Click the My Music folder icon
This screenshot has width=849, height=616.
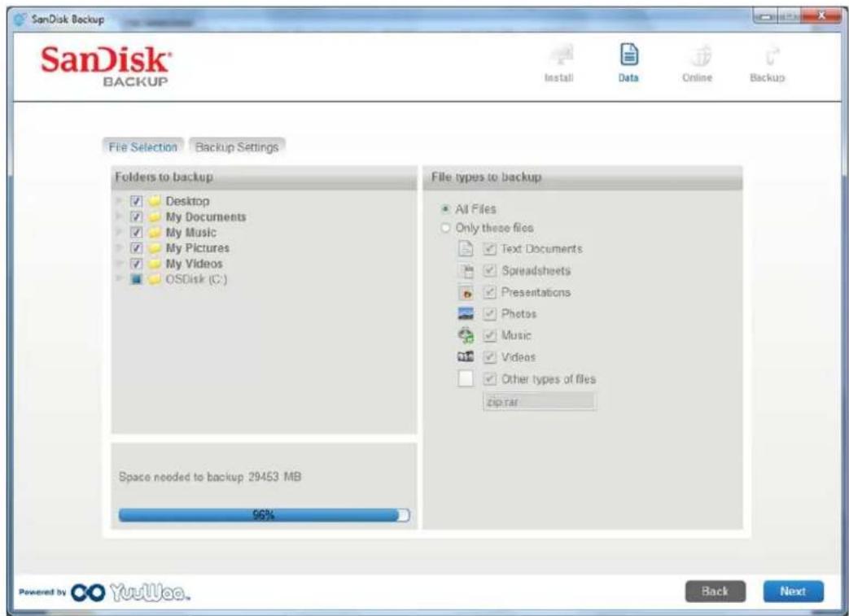[x=155, y=233]
